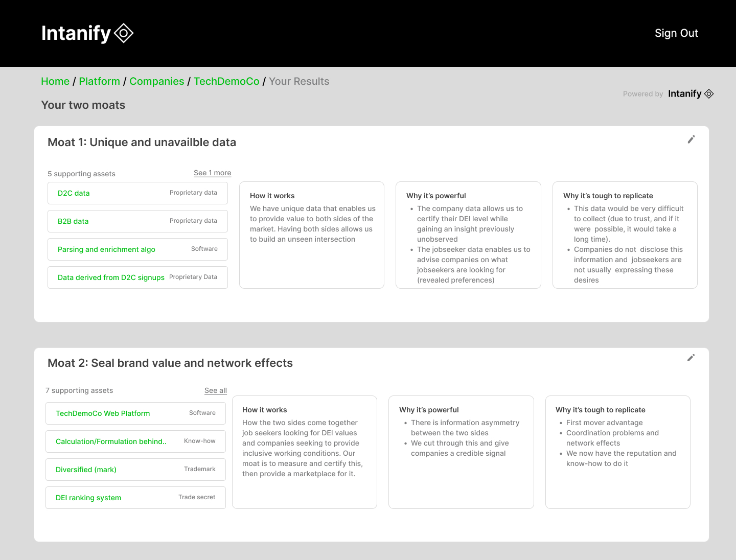Open TechDemoCo Web Platform asset
This screenshot has width=736, height=560.
coord(135,413)
